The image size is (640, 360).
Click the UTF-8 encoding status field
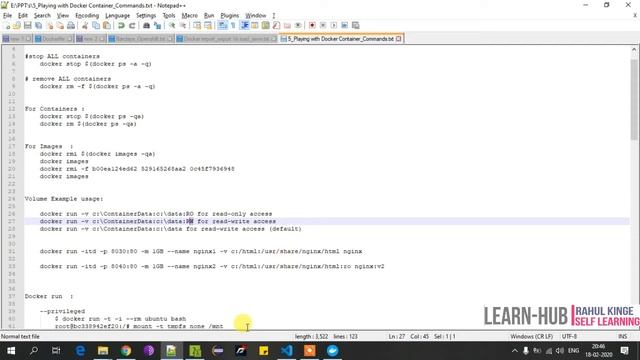point(569,337)
